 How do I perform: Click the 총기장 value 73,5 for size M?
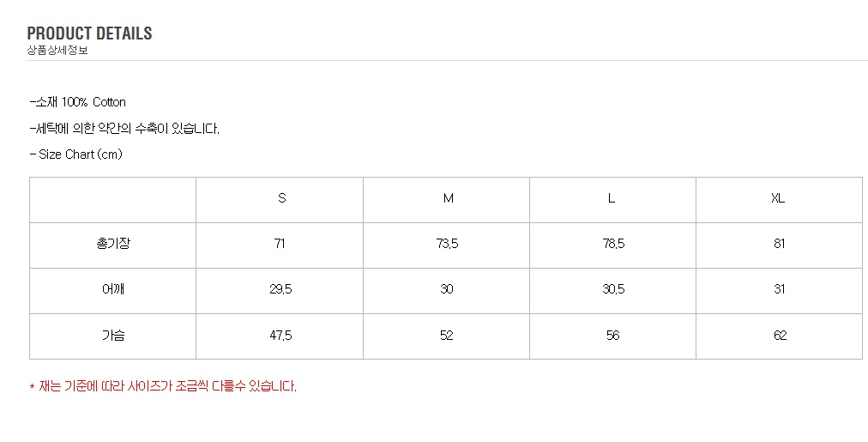(447, 244)
